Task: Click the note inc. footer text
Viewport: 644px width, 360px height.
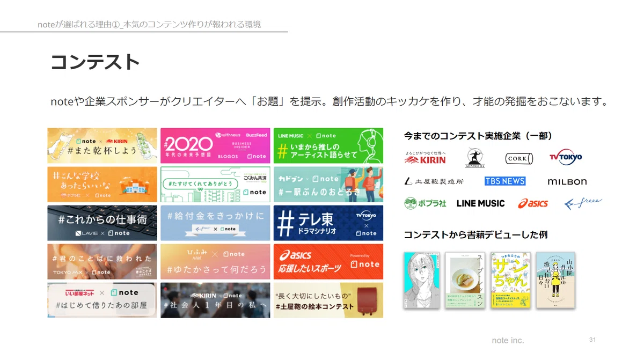Action: (508, 340)
